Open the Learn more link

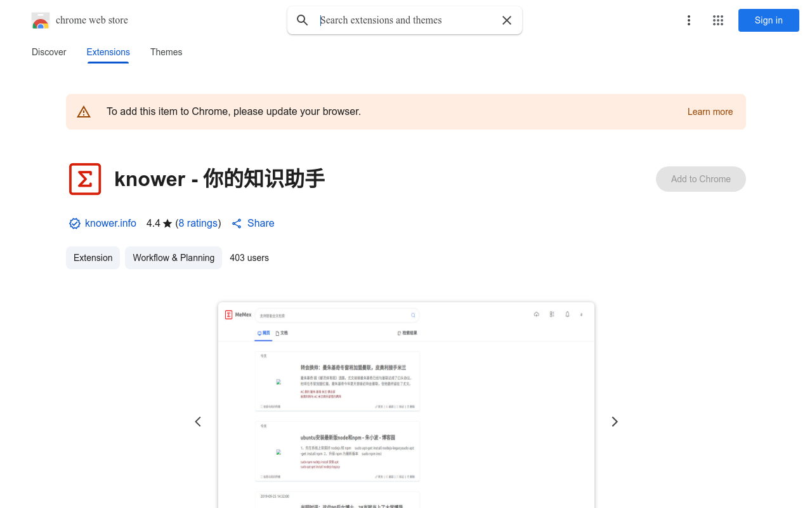[710, 112]
